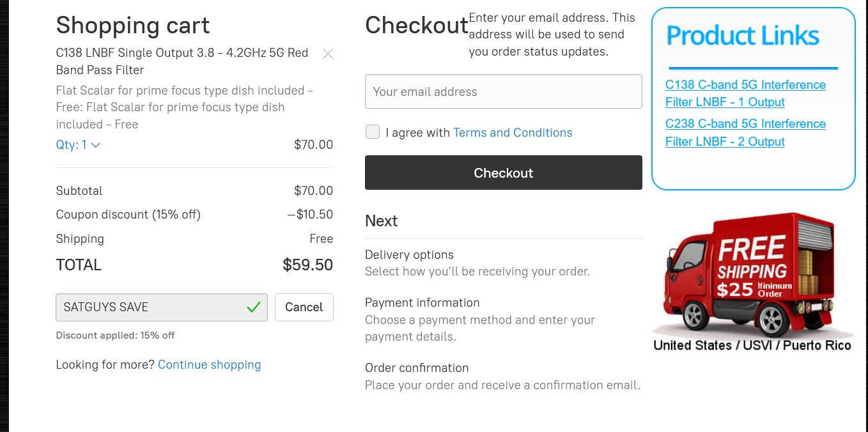The height and width of the screenshot is (432, 868).
Task: Open the Qty: 1 quantity dropdown
Action: click(78, 145)
